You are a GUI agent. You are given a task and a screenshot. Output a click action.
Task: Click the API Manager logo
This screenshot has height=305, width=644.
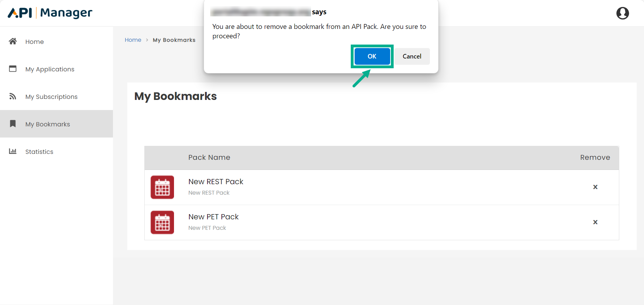point(50,13)
